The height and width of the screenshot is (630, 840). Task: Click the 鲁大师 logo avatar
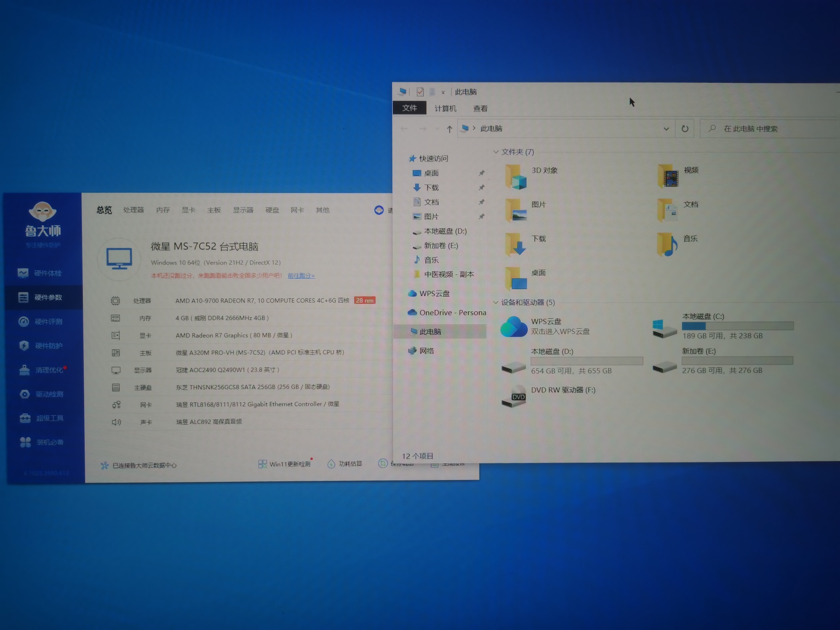pyautogui.click(x=42, y=212)
